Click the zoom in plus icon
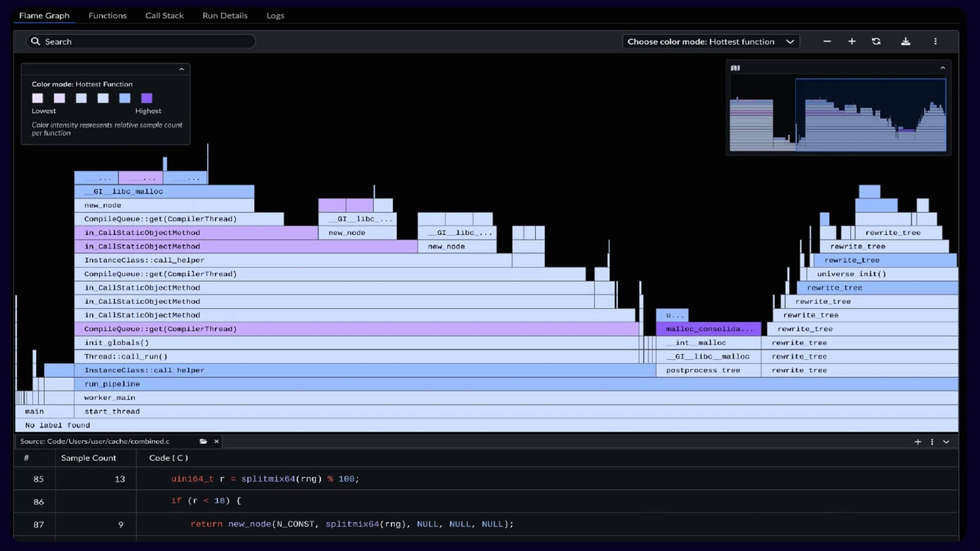980x551 pixels. (851, 42)
